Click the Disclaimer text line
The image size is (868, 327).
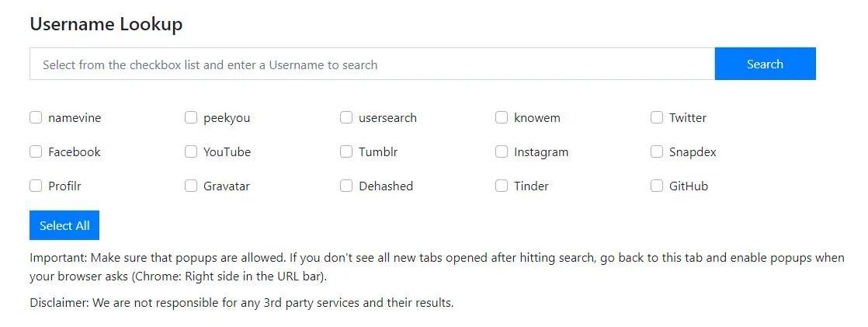point(241,303)
